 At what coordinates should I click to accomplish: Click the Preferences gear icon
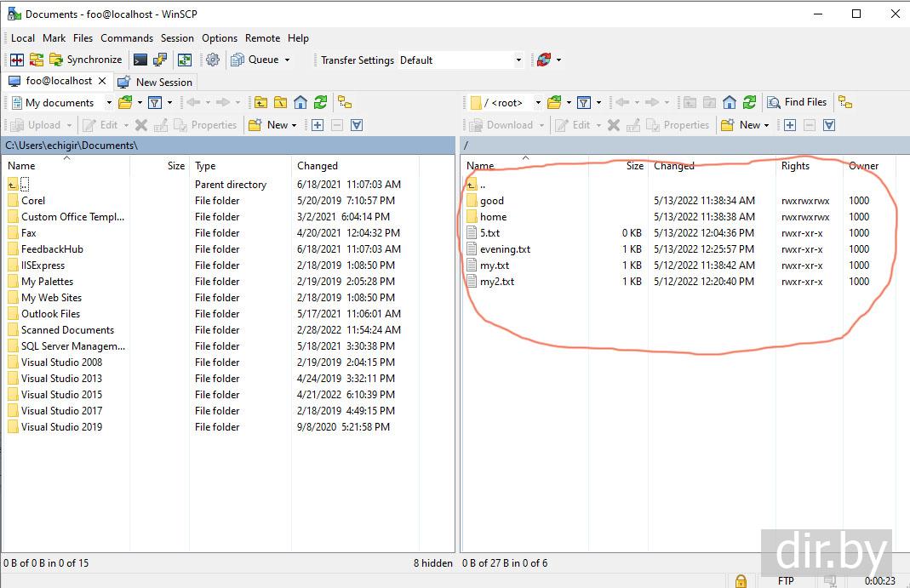(213, 60)
